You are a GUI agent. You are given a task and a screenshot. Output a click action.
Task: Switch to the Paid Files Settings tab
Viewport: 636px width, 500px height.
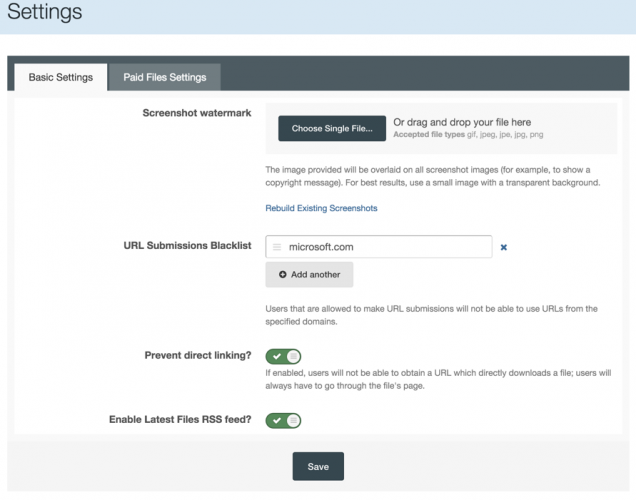(x=165, y=77)
